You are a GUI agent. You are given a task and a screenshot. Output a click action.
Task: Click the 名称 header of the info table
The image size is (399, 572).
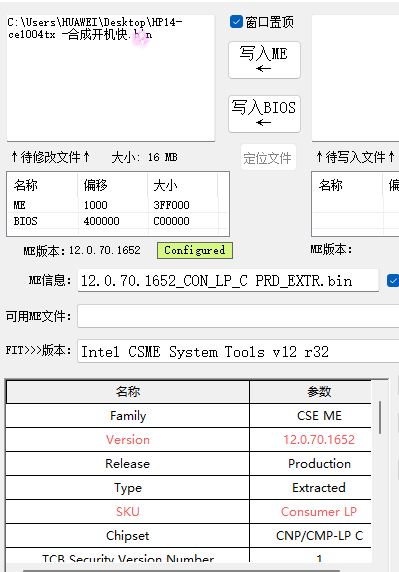(128, 391)
